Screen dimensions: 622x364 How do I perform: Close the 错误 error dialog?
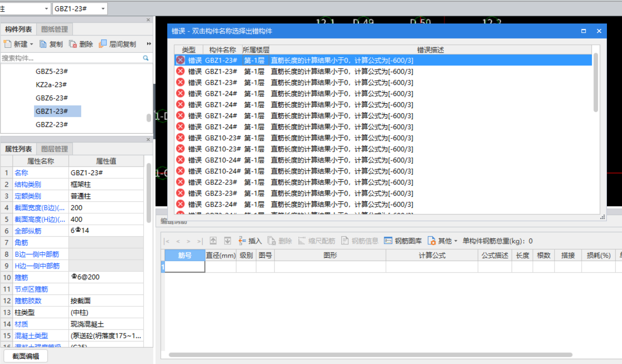(599, 31)
